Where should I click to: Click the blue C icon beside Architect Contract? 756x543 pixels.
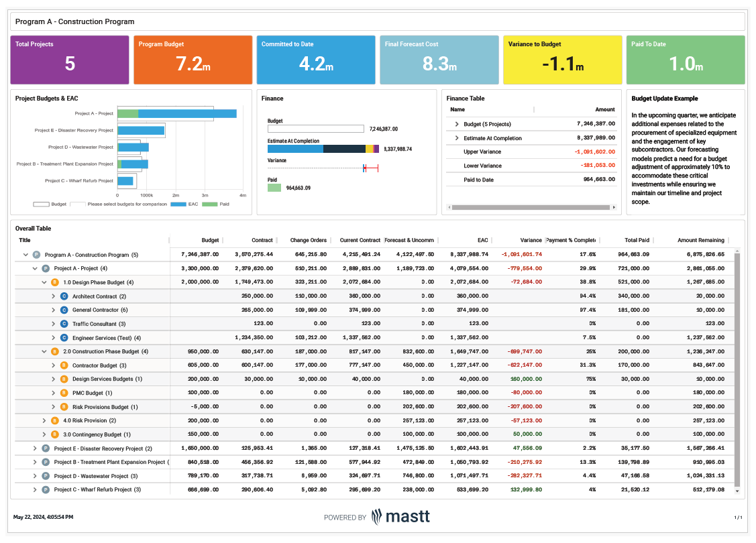[x=64, y=296]
